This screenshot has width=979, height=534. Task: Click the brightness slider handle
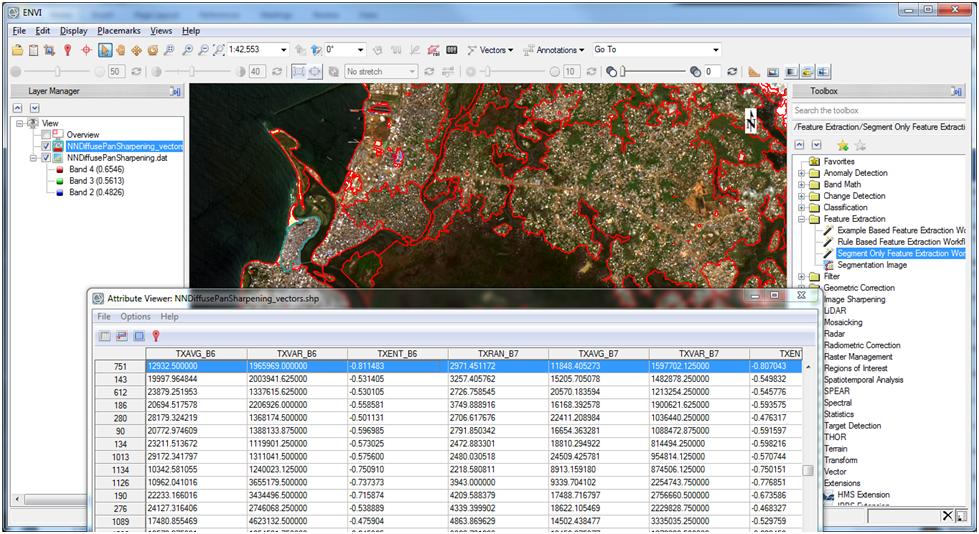tap(58, 72)
